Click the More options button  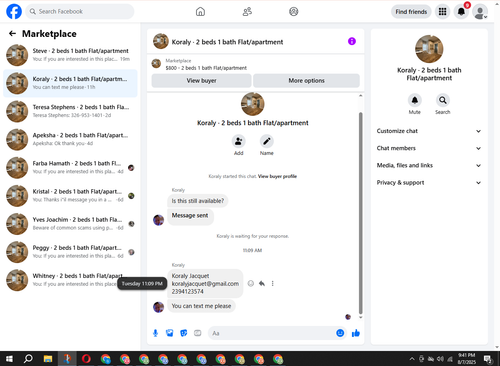(x=306, y=81)
